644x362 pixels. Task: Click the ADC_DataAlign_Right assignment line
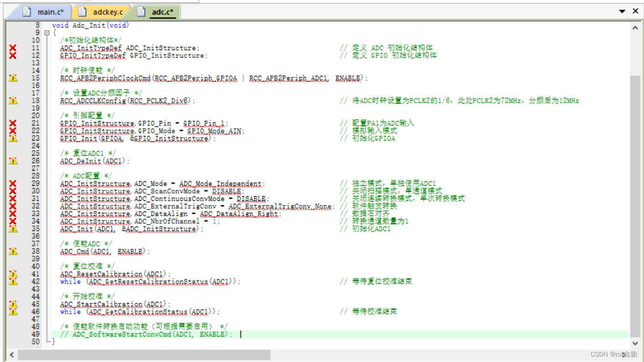[x=171, y=214]
